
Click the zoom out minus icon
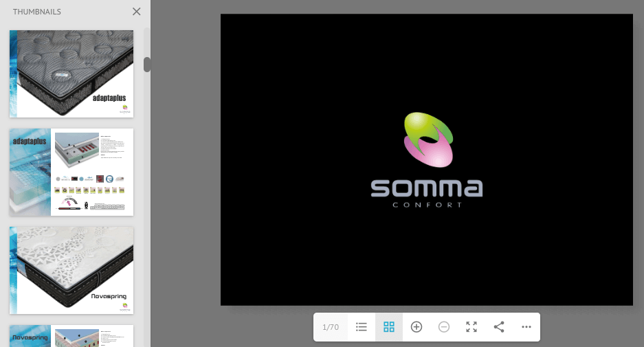pyautogui.click(x=444, y=327)
